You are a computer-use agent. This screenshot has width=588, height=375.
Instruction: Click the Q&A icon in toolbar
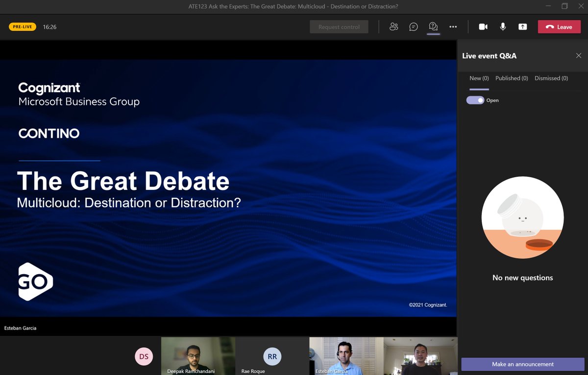[x=433, y=27]
